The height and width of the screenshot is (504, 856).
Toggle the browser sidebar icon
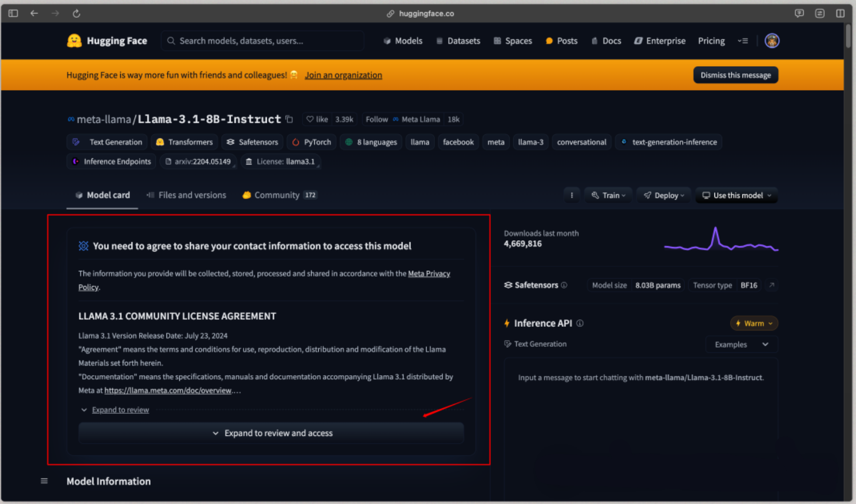(x=13, y=13)
